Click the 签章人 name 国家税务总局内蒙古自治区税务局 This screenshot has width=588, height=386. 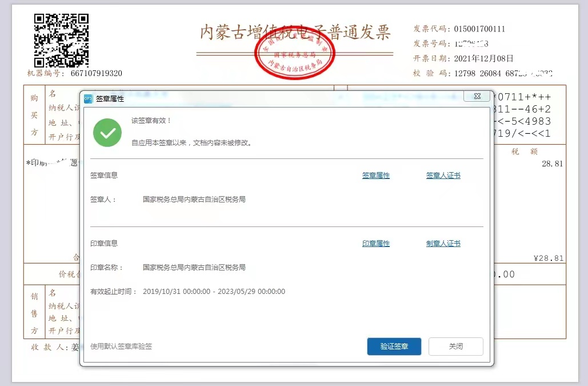pos(194,200)
